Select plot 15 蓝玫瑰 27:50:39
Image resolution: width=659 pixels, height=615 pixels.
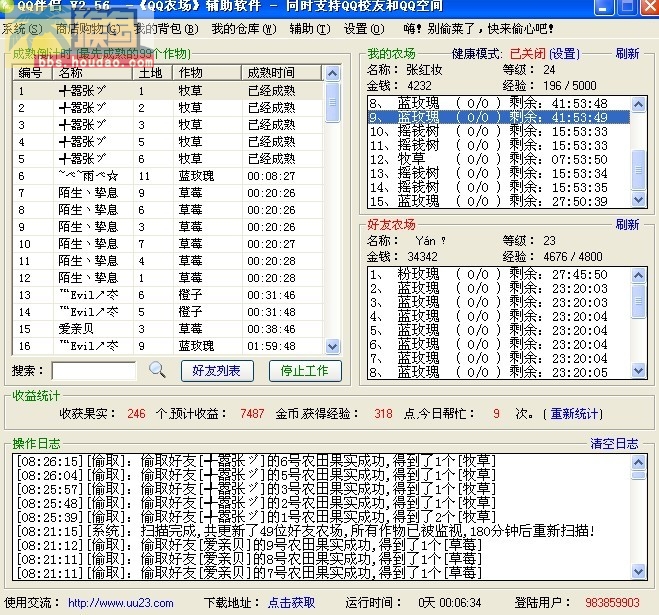(499, 201)
